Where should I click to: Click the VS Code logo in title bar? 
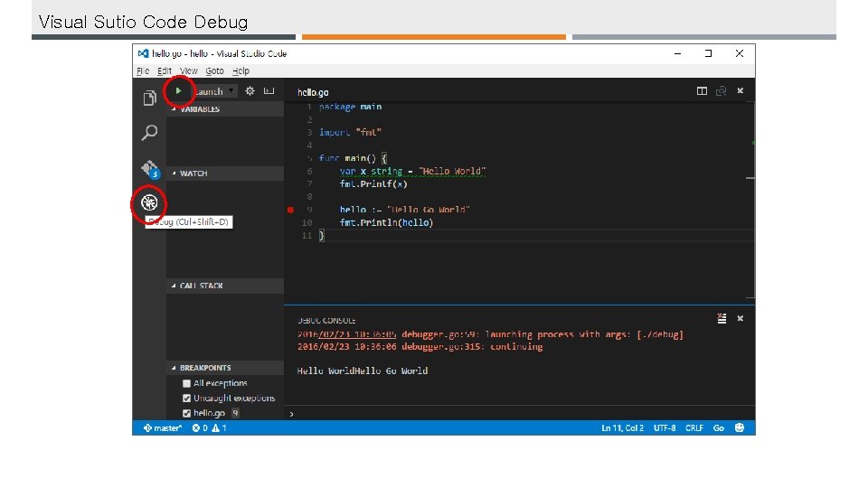click(x=144, y=53)
